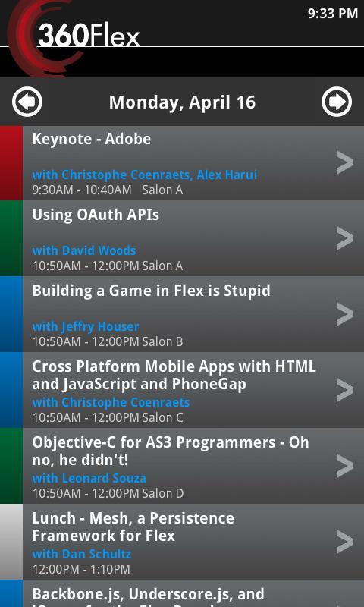Tap the Monday, April 16 date header
Screen dimensions: 364x607
[182, 102]
